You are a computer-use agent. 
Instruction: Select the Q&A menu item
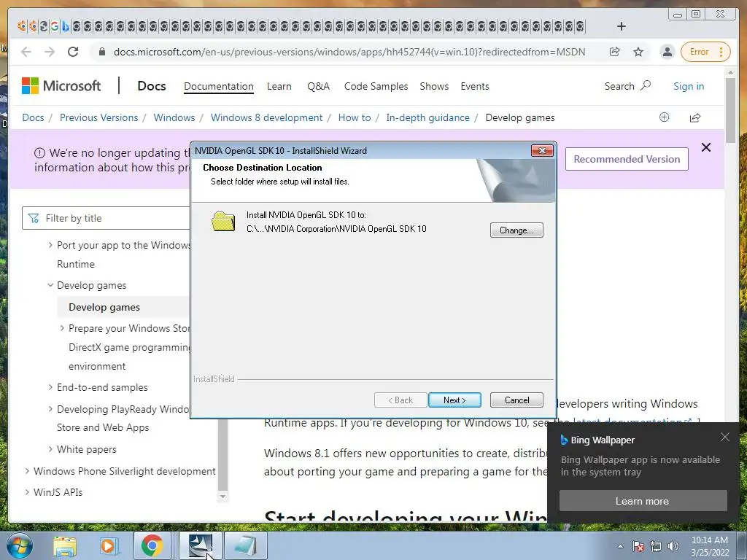(318, 86)
